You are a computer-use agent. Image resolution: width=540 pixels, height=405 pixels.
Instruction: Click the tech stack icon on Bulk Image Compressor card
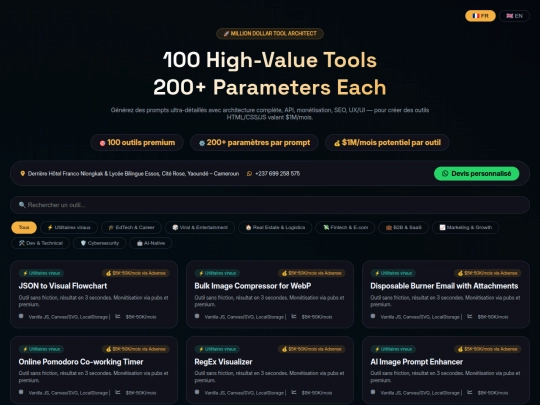197,316
